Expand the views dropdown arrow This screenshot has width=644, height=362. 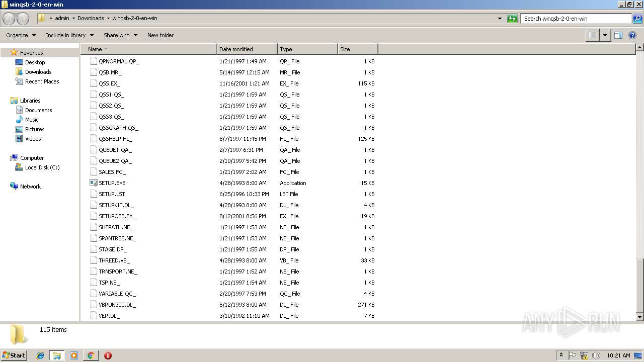coord(605,35)
